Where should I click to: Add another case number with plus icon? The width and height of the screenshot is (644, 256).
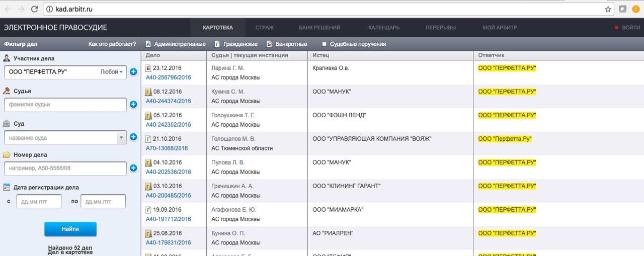pyautogui.click(x=133, y=168)
